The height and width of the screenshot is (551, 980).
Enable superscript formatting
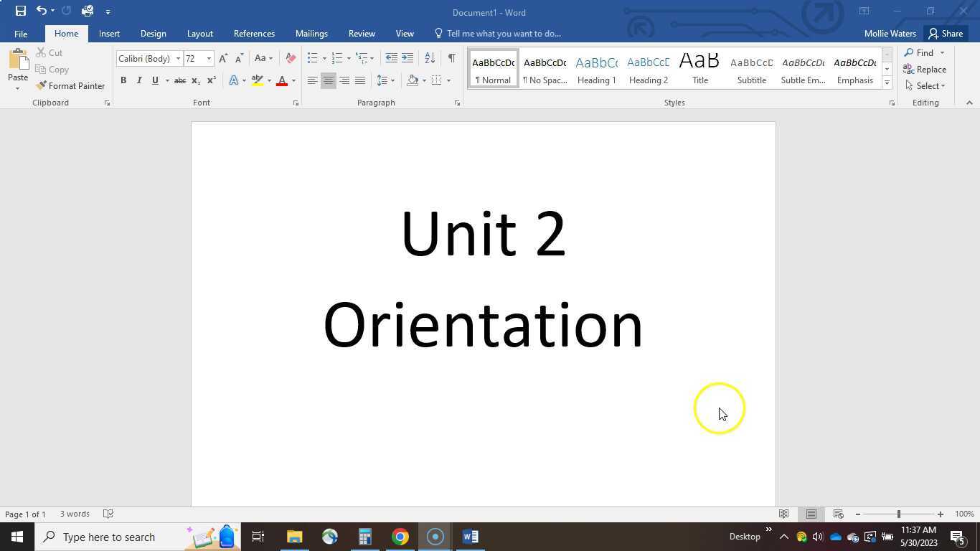coord(209,80)
